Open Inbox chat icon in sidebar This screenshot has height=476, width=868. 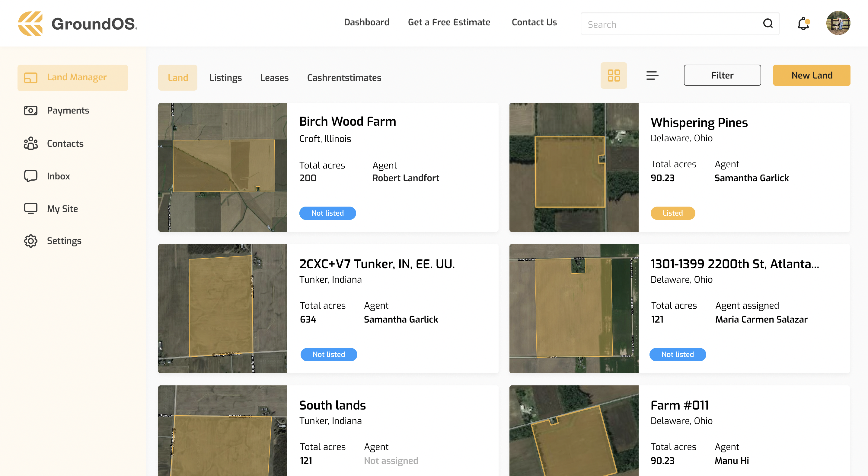pos(31,176)
